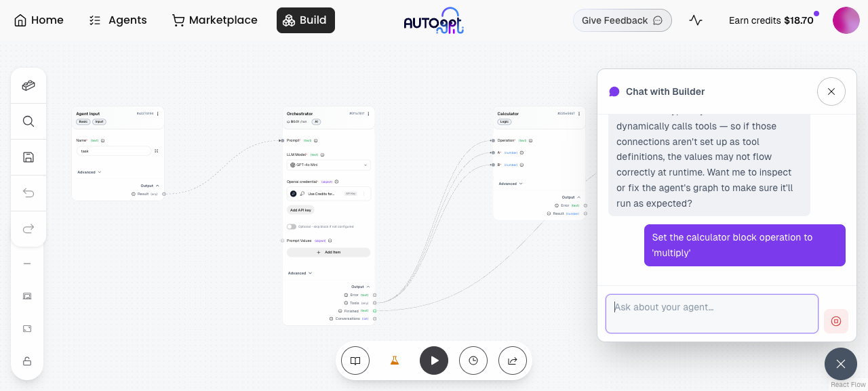
Task: Open the user profile avatar
Action: click(x=846, y=20)
